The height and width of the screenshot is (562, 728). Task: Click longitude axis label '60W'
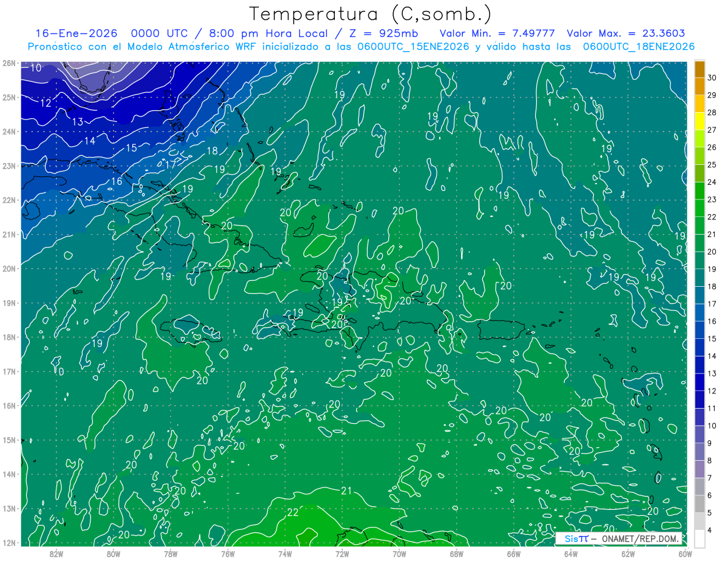[x=685, y=554]
